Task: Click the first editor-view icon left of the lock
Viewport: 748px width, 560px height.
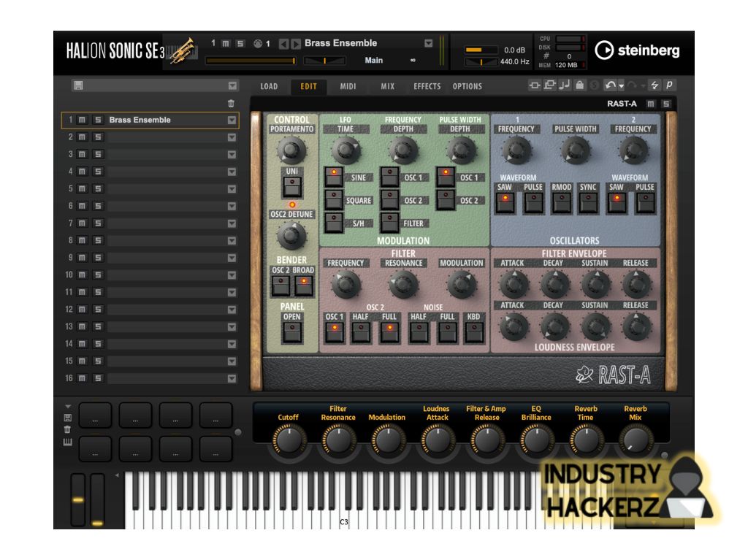Action: (534, 85)
